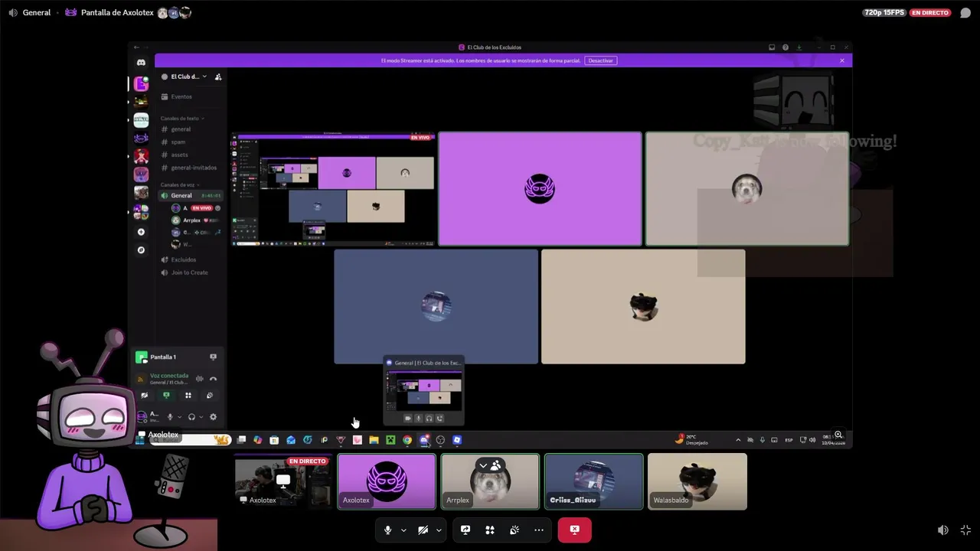
Task: Collapse participants with chevron above Arrplex tile
Action: [483, 465]
